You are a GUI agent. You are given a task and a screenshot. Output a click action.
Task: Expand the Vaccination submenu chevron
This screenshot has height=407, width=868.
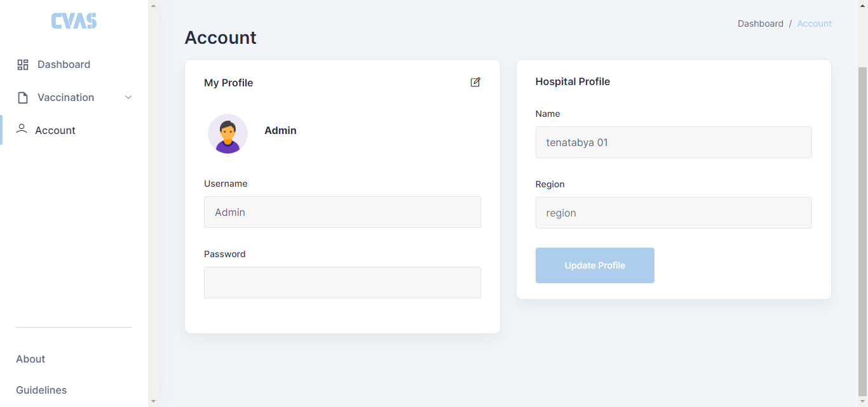click(x=128, y=97)
